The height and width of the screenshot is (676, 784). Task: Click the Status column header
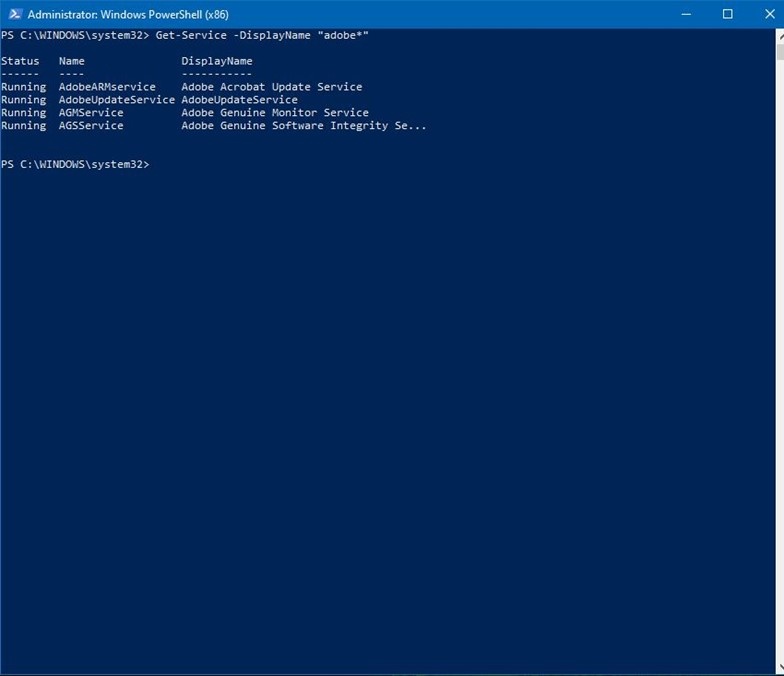tap(20, 61)
